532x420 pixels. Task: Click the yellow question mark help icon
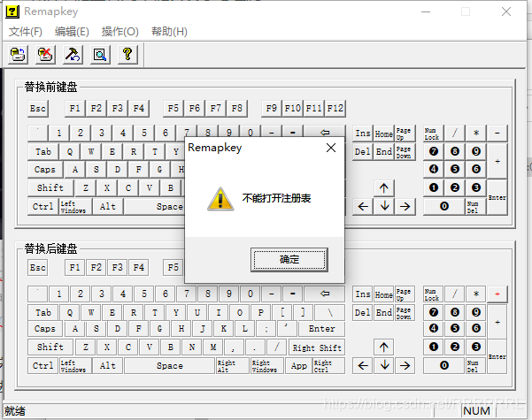pyautogui.click(x=127, y=54)
